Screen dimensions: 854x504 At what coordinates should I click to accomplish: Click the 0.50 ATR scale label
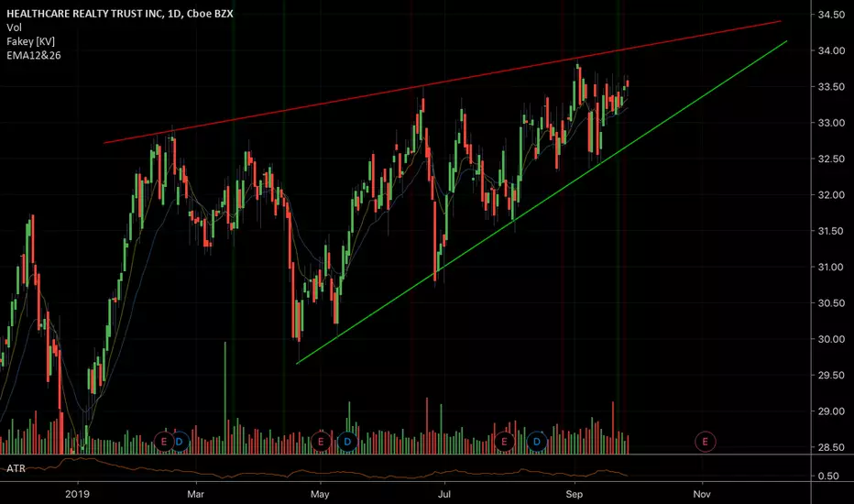pos(828,476)
